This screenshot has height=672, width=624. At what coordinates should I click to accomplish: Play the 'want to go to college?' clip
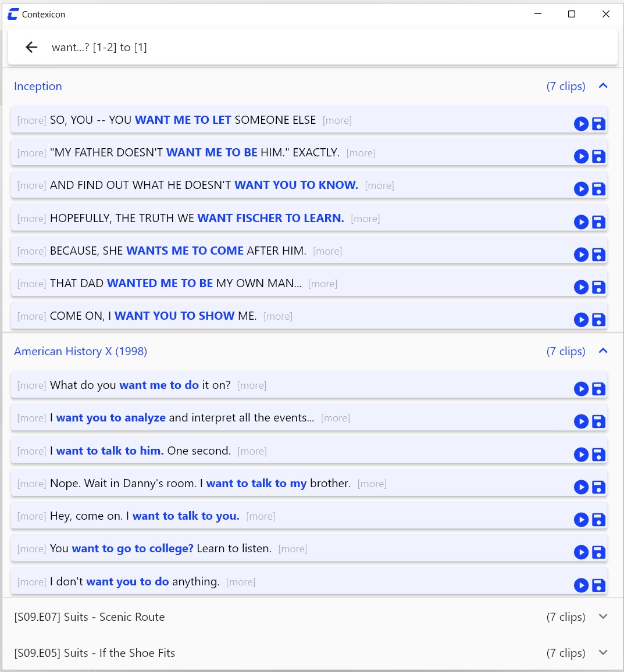pyautogui.click(x=581, y=552)
